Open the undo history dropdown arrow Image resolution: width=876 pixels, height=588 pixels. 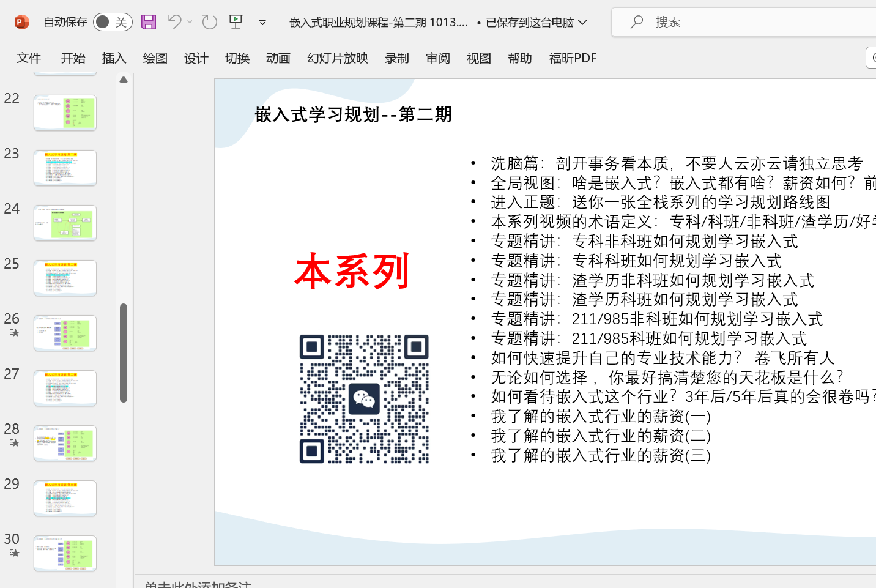[x=190, y=22]
